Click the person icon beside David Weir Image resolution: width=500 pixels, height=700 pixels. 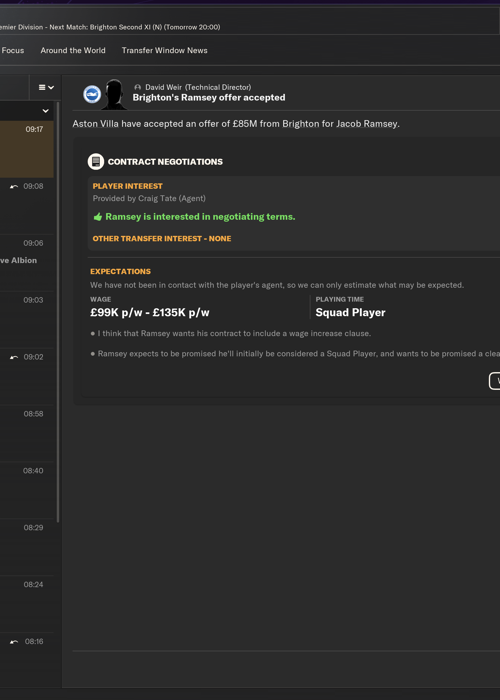(x=138, y=88)
